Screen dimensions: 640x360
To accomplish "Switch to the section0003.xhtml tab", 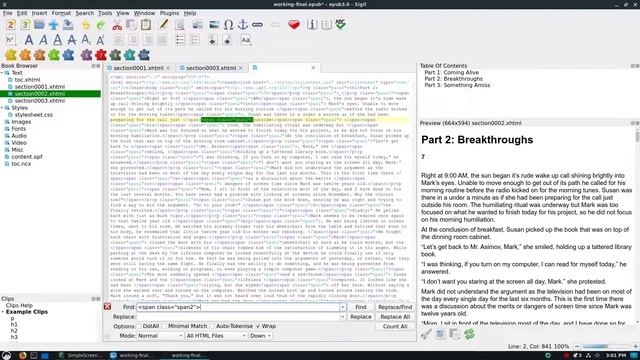I will [x=211, y=68].
